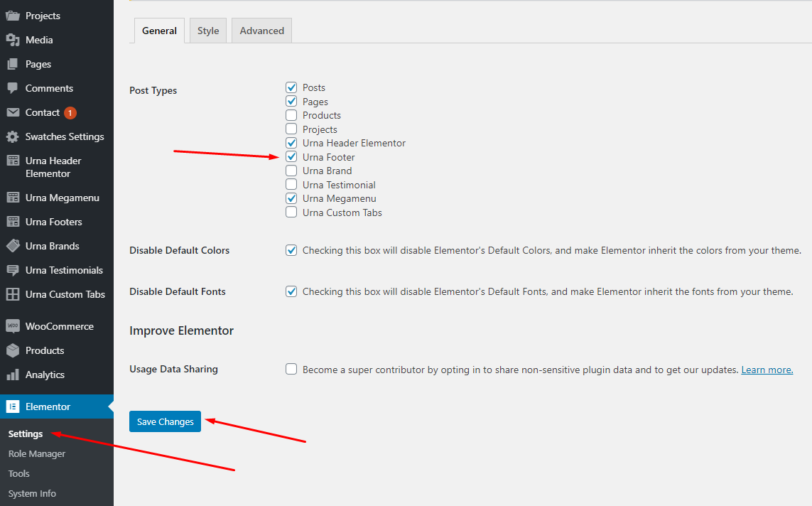This screenshot has width=812, height=506.
Task: Enable the Projects post type checkbox
Action: coord(291,129)
